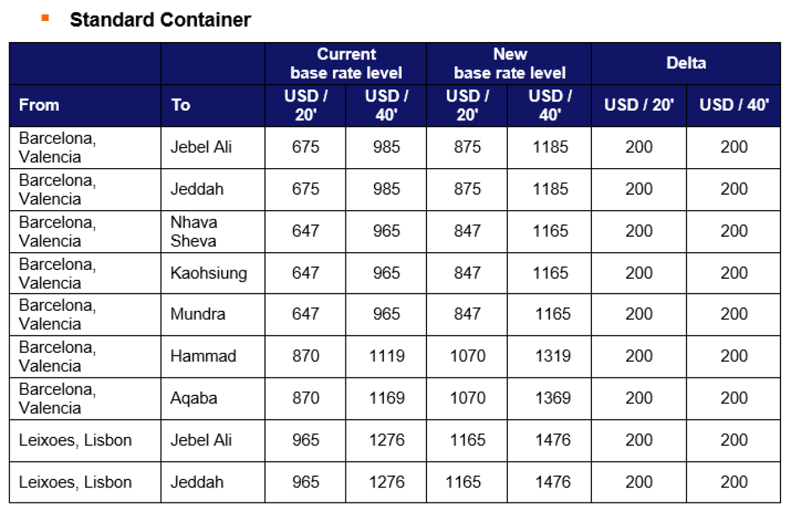Click the 1119 current rate value
The image size is (791, 532).
(x=387, y=356)
